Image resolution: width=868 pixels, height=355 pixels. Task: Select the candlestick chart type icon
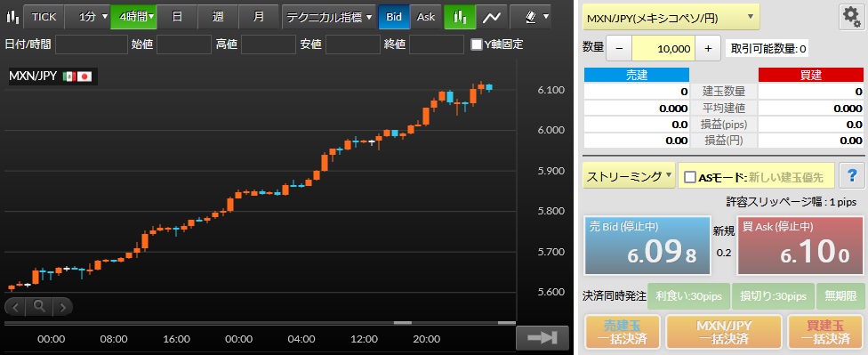pos(460,17)
